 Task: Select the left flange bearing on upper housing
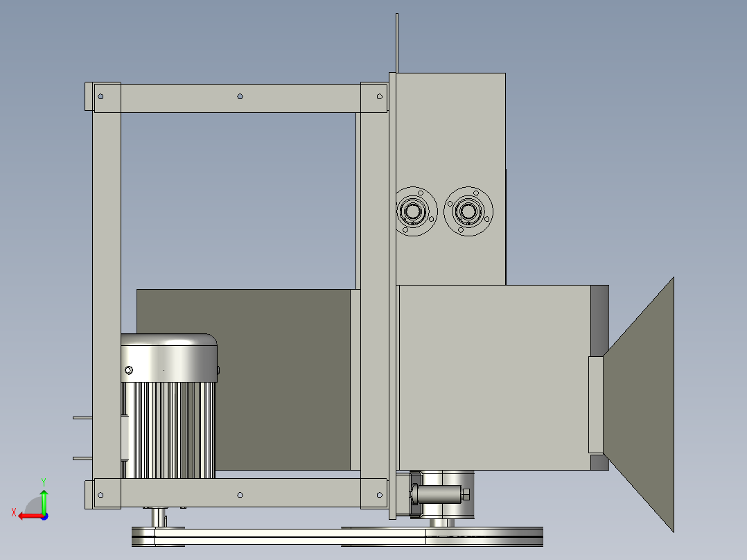tap(413, 211)
